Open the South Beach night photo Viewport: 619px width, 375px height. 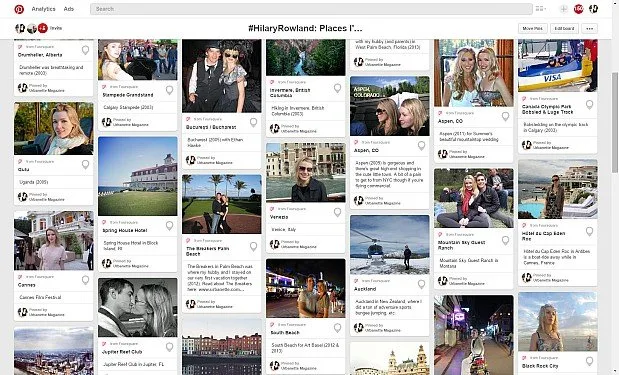tap(306, 288)
